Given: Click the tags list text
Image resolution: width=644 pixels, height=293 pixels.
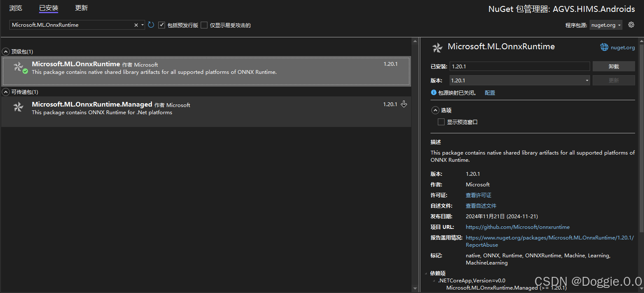Looking at the screenshot, I should (538, 259).
